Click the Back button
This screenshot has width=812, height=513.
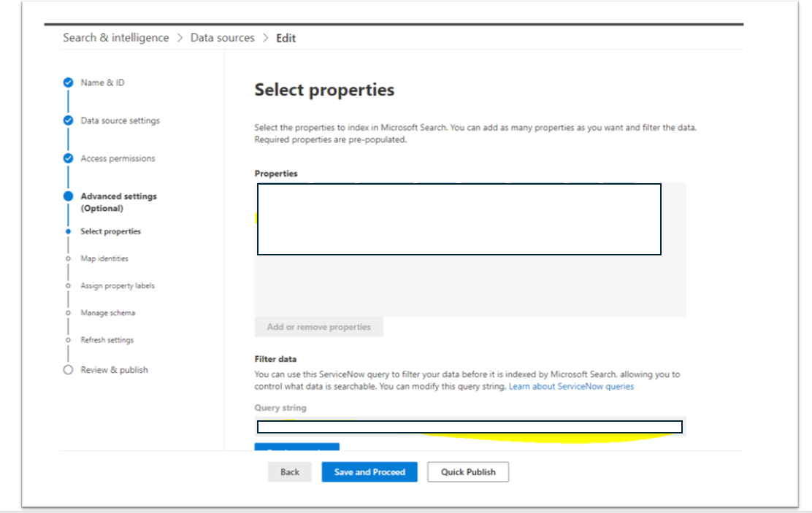[289, 472]
